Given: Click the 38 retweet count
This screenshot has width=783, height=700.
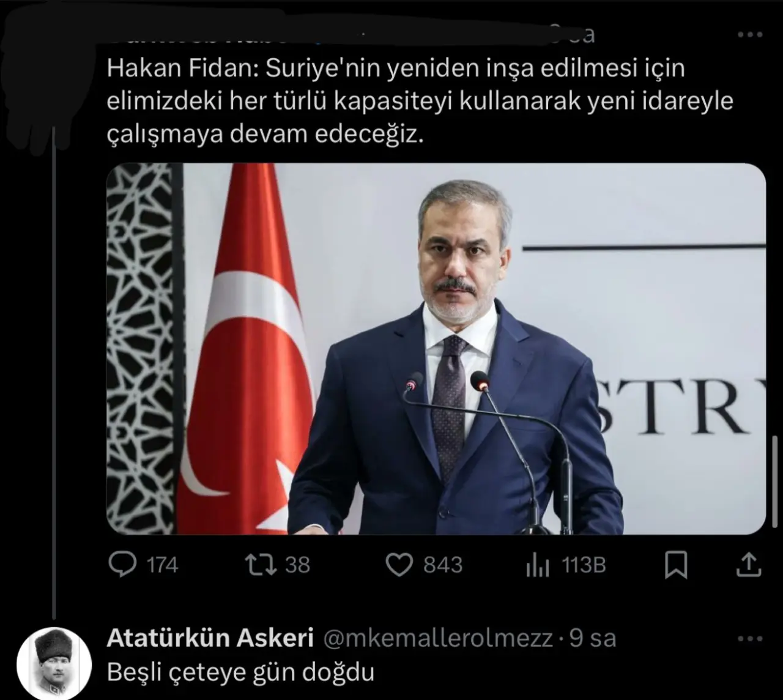Looking at the screenshot, I should [297, 565].
